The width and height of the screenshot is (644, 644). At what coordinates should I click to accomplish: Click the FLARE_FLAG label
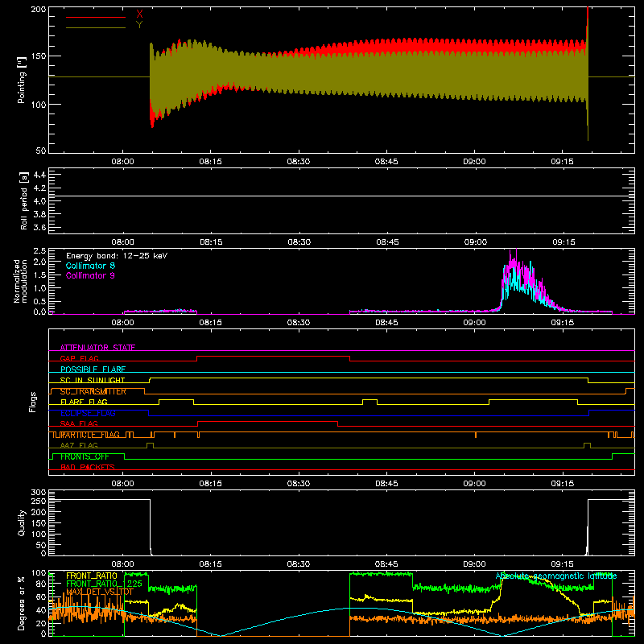(x=84, y=402)
